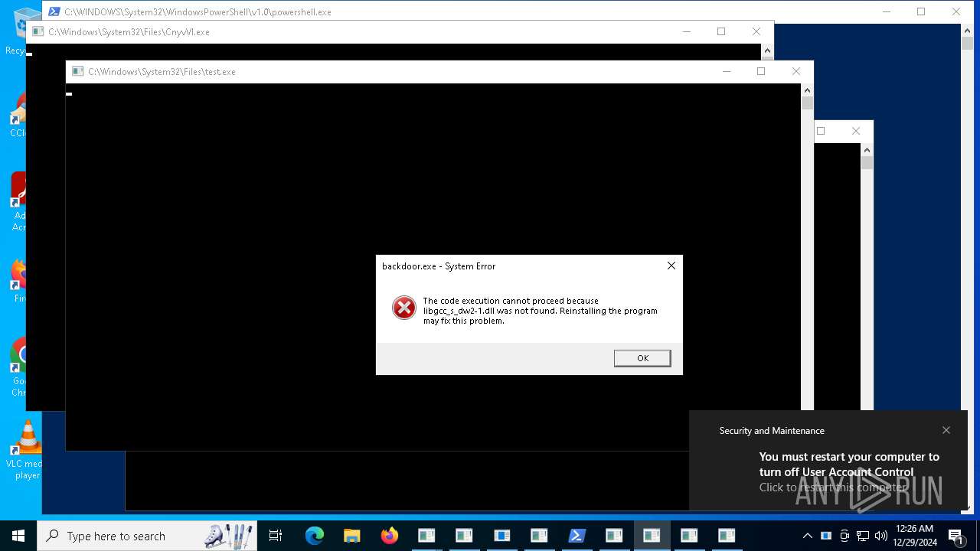This screenshot has height=551, width=980.
Task: Click the scrollbar up arrow of the hidden right console
Action: (867, 150)
